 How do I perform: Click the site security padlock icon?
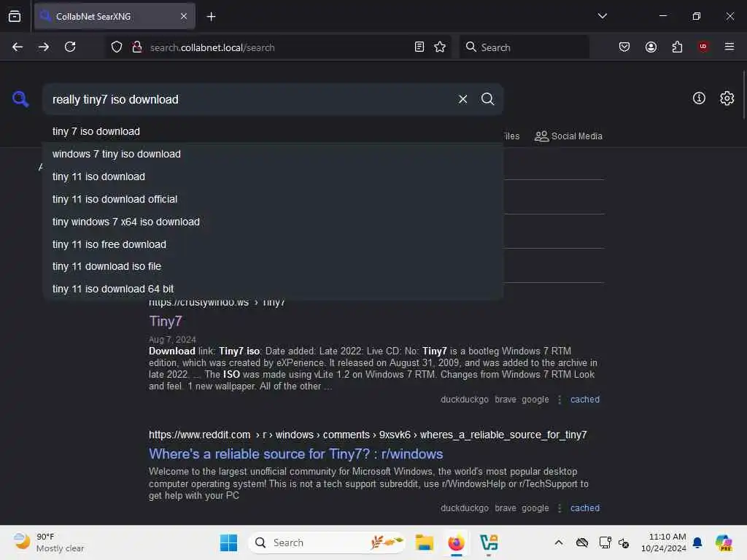point(137,47)
